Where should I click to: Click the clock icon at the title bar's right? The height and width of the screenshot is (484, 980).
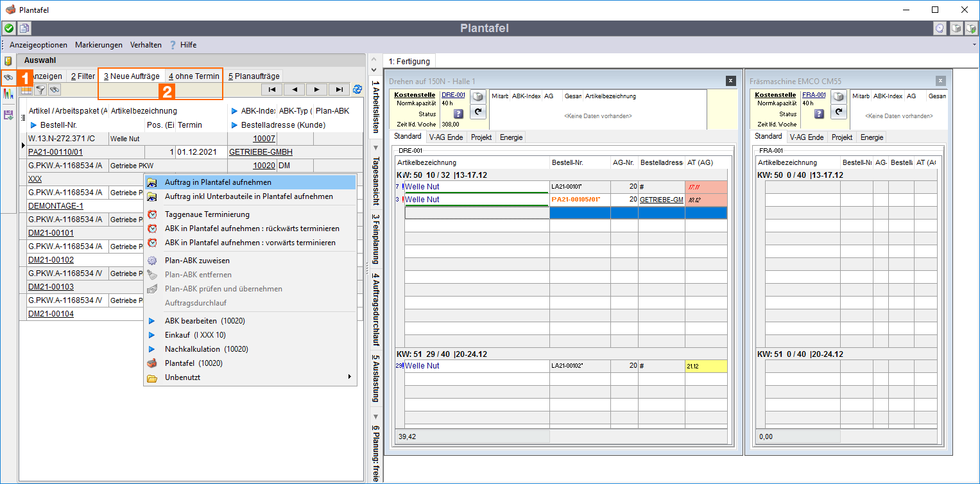940,28
